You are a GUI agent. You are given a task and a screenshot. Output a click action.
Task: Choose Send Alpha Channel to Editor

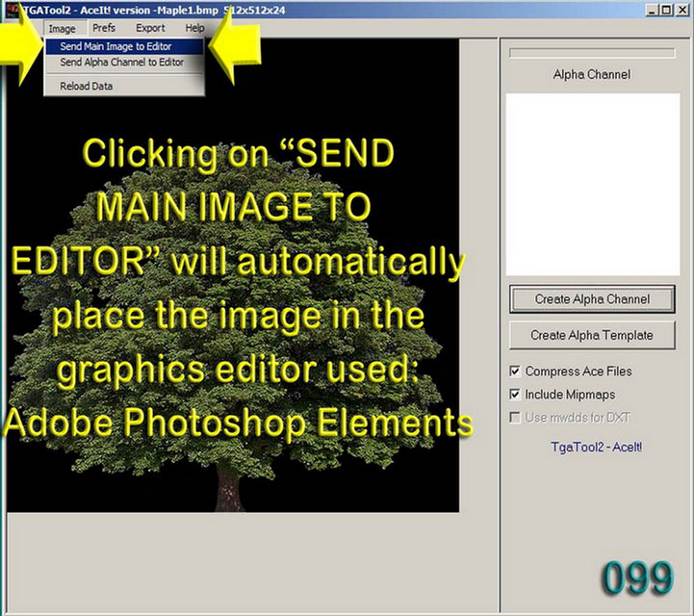tap(124, 63)
